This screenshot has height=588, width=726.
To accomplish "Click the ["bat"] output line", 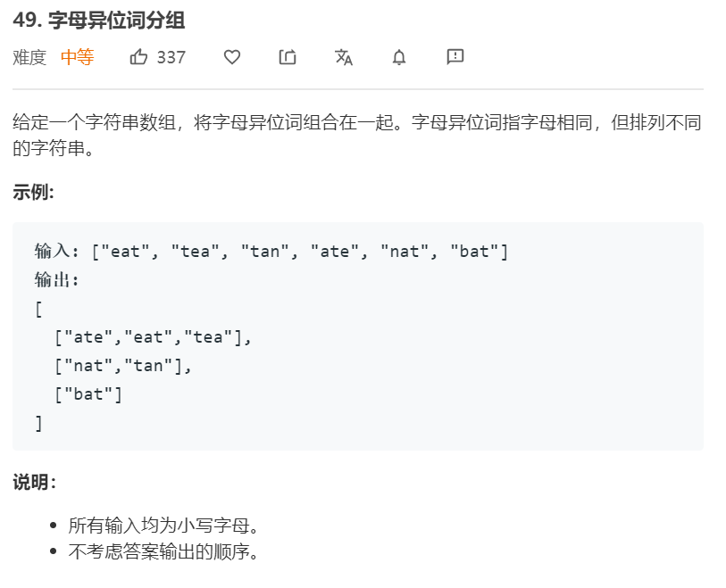I will pyautogui.click(x=88, y=394).
